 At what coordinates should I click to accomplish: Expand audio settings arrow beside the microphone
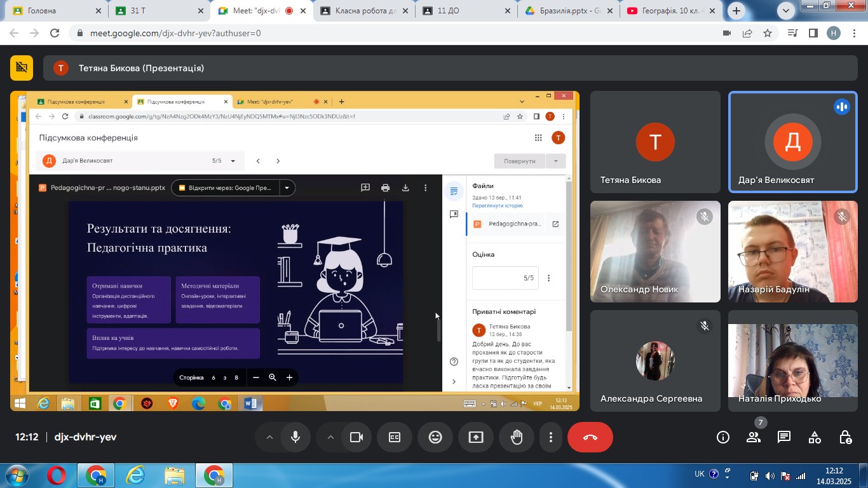click(x=269, y=437)
